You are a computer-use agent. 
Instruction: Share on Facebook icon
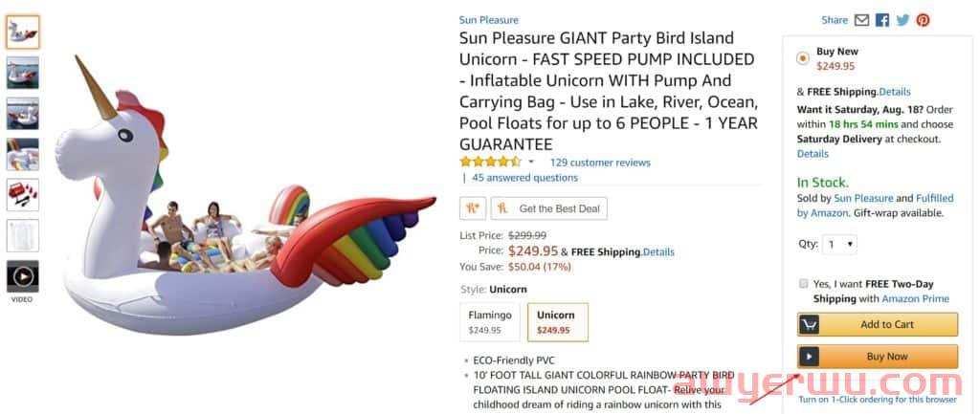point(881,20)
